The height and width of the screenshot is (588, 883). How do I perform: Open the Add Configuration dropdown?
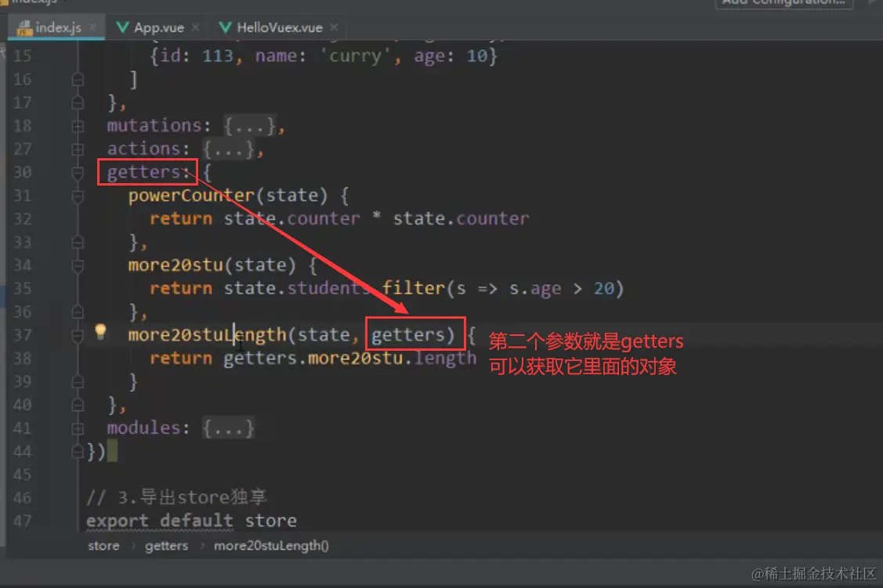tap(783, 3)
